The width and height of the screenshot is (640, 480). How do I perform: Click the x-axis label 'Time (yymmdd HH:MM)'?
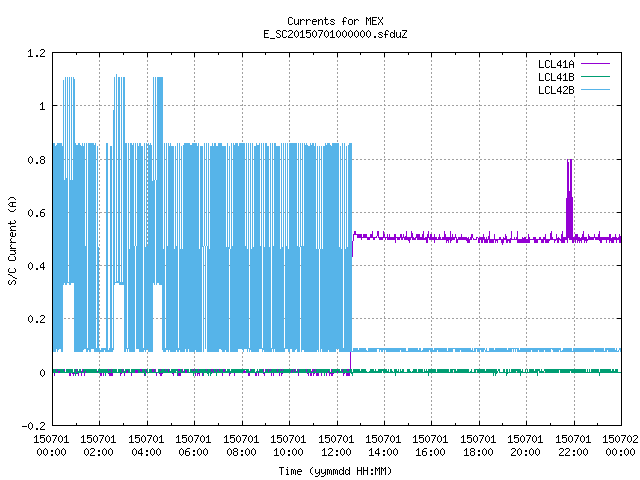pyautogui.click(x=335, y=471)
